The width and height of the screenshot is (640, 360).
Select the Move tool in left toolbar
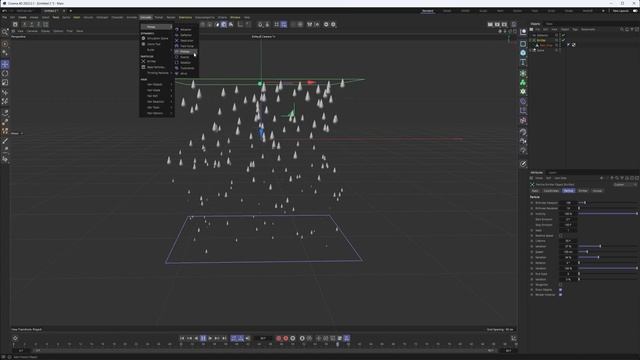click(5, 64)
